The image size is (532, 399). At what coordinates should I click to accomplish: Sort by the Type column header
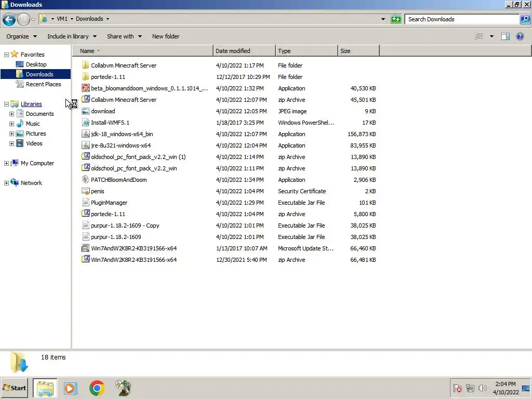pos(307,51)
